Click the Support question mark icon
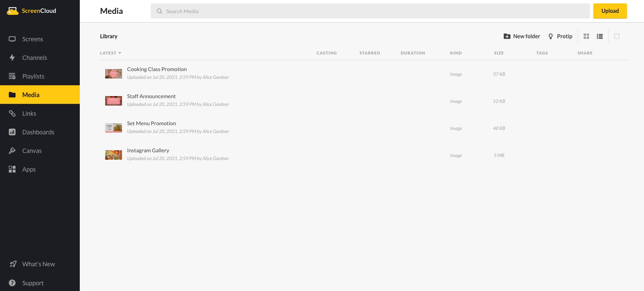644x291 pixels. click(x=12, y=283)
